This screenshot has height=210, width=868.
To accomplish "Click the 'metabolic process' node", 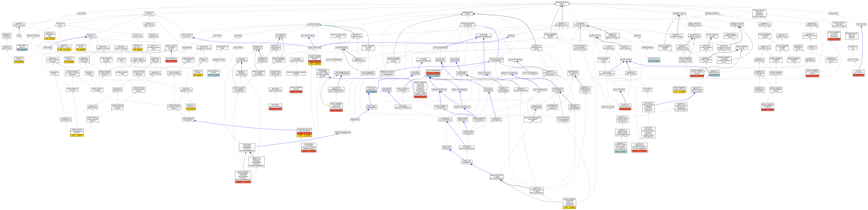I will click(679, 14).
